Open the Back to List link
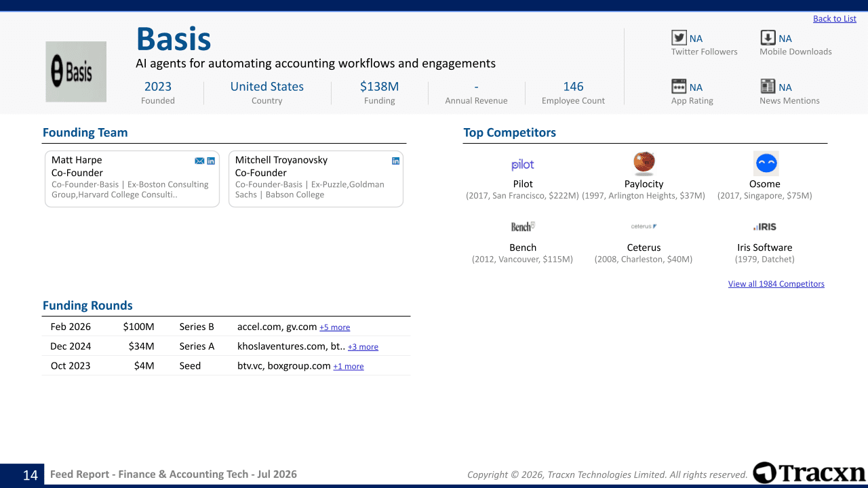Viewport: 868px width, 488px height. click(x=834, y=18)
